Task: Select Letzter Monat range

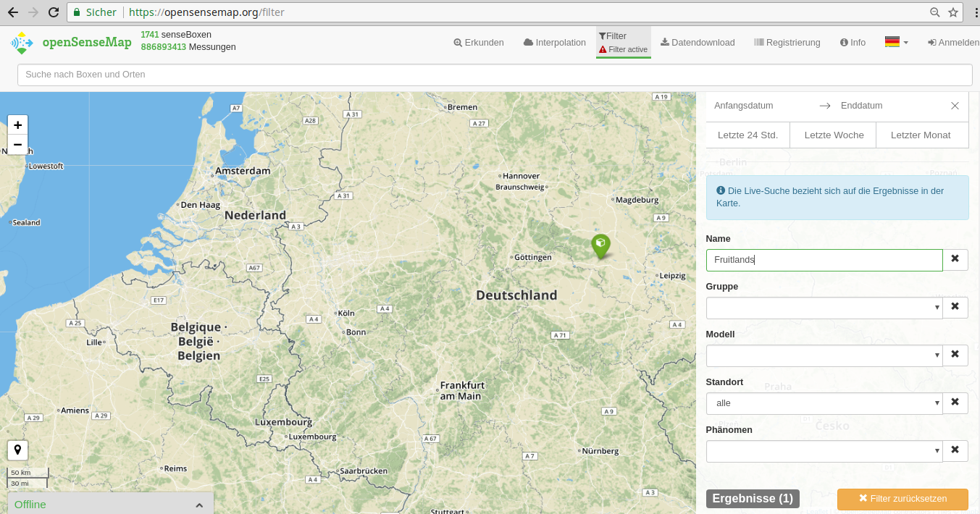Action: coord(921,135)
